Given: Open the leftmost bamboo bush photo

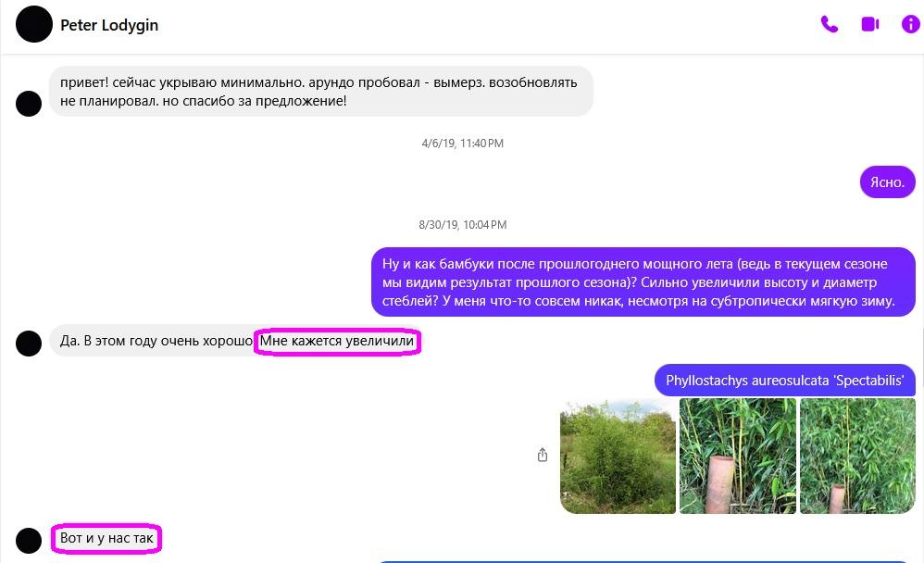Looking at the screenshot, I should [x=618, y=456].
